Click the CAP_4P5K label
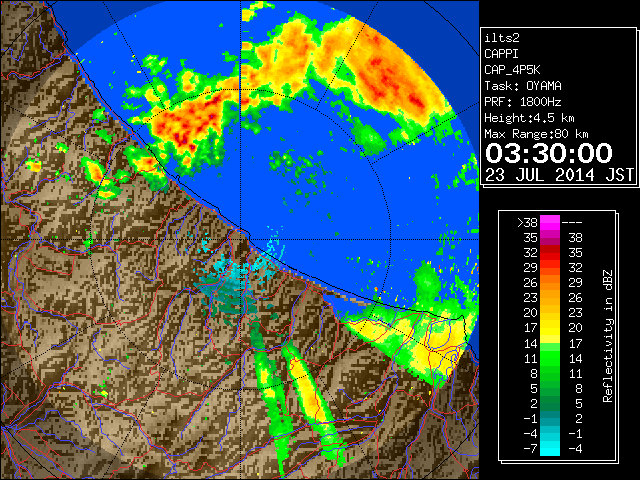The height and width of the screenshot is (480, 640). coord(512,70)
